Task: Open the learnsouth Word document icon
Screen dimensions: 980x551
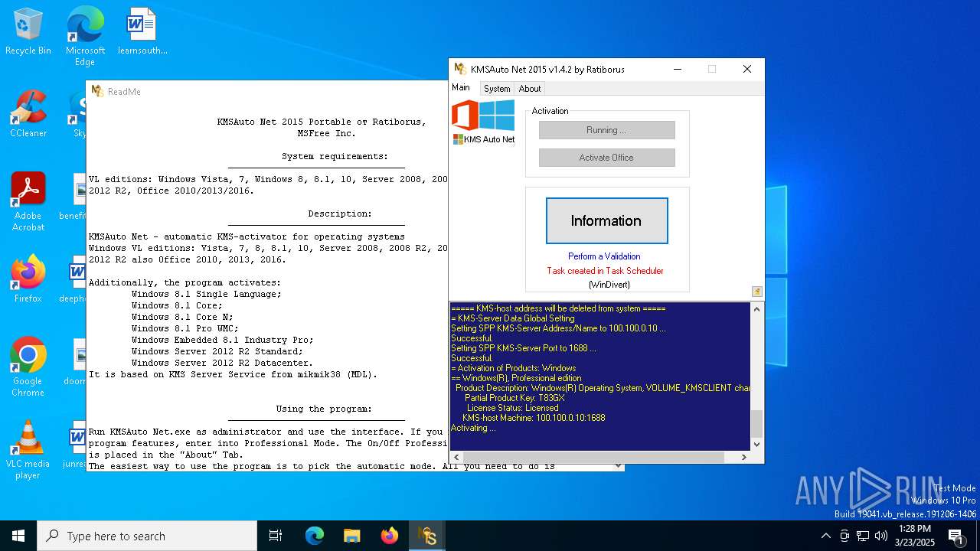Action: (142, 31)
